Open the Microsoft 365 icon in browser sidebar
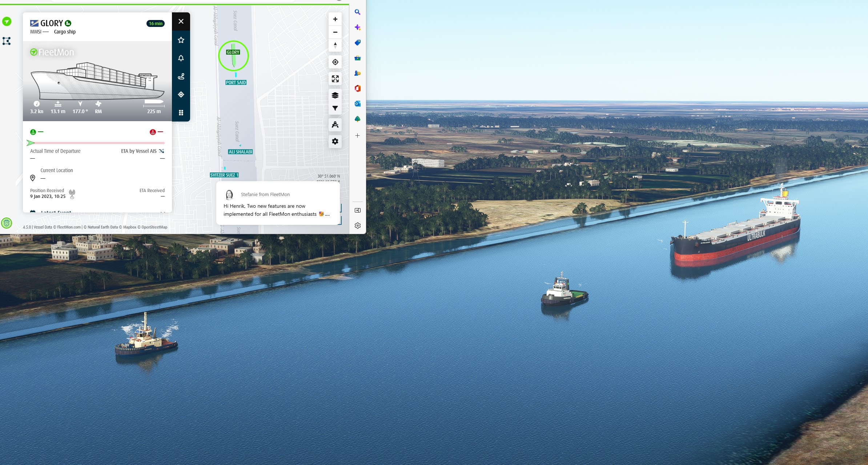868x465 pixels. [358, 88]
